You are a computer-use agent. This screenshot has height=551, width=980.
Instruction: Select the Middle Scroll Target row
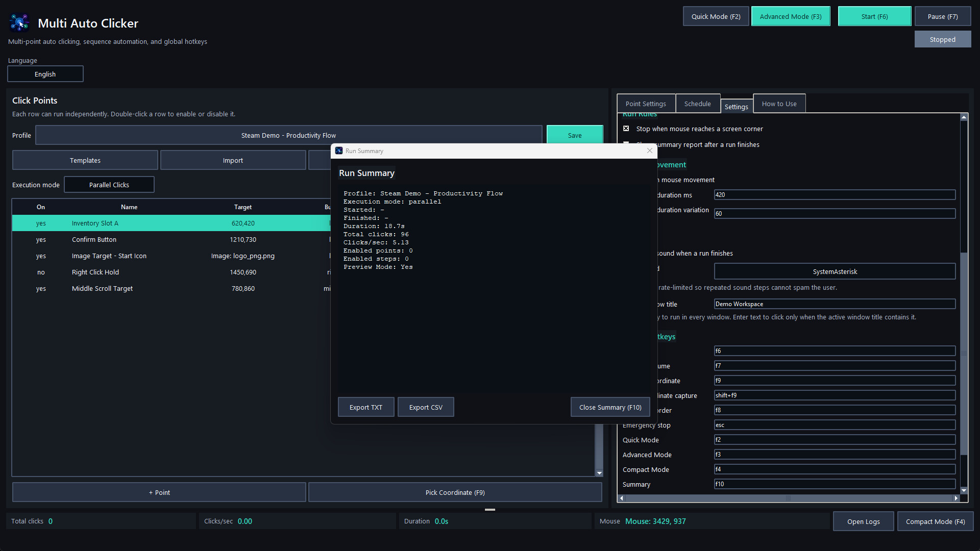coord(171,288)
